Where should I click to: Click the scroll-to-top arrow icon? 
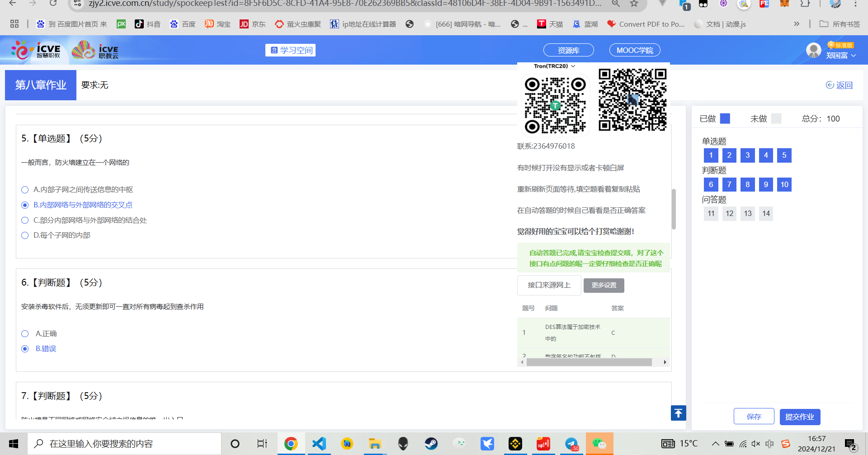point(678,413)
